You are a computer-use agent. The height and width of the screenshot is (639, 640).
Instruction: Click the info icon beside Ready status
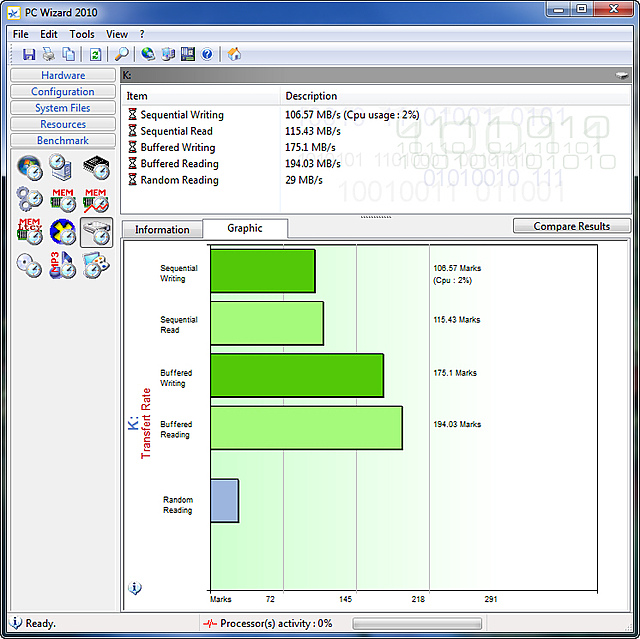[x=15, y=623]
